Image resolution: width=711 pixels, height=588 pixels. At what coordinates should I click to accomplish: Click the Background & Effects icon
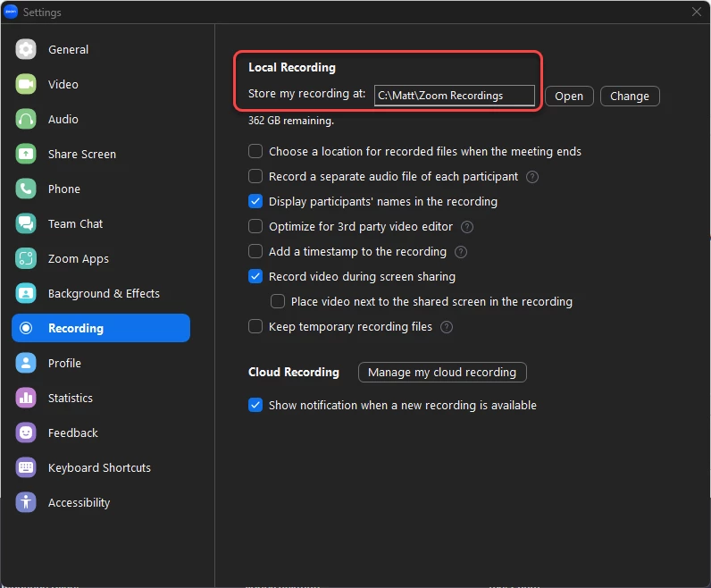[x=26, y=293]
